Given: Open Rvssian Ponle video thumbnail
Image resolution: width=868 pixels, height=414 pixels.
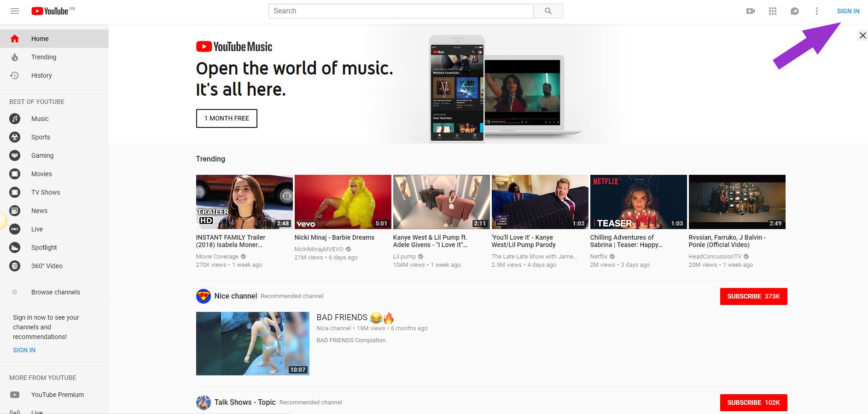Looking at the screenshot, I should click(x=737, y=202).
